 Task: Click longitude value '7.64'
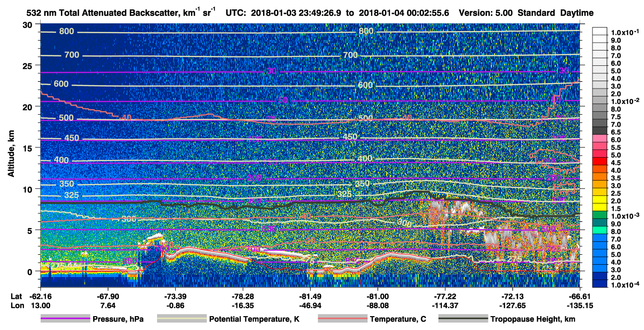[107, 305]
